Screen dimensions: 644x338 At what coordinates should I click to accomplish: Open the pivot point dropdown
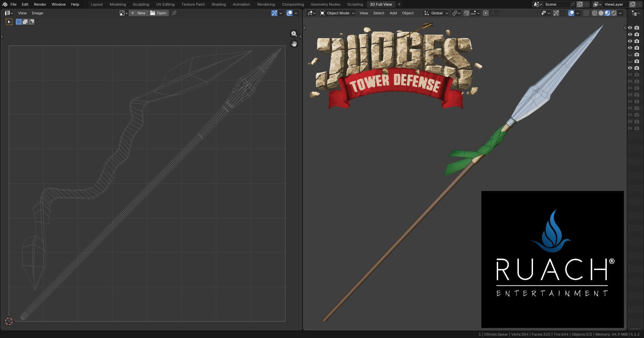pos(456,13)
